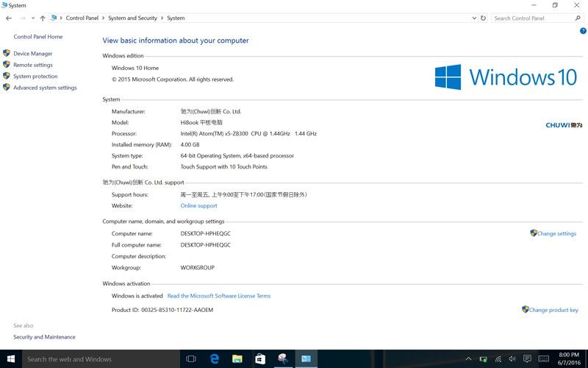Viewport: 588px width, 368px height.
Task: Open File Explorer from taskbar
Action: click(x=237, y=359)
